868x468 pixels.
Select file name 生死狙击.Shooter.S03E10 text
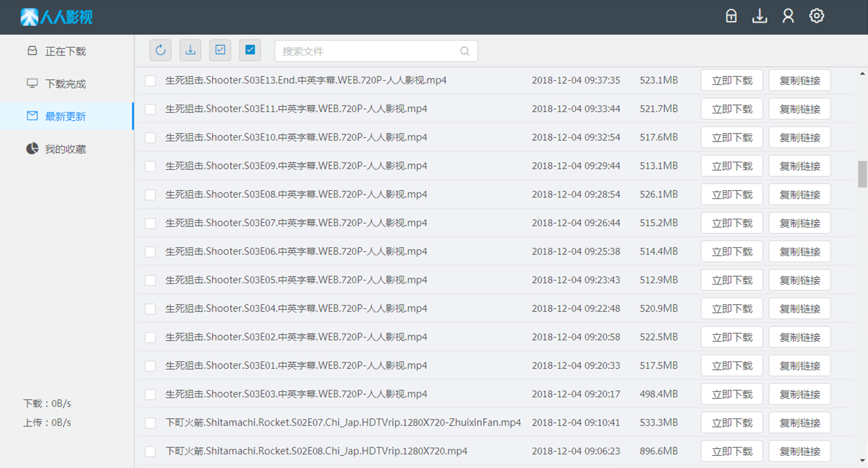(x=297, y=137)
